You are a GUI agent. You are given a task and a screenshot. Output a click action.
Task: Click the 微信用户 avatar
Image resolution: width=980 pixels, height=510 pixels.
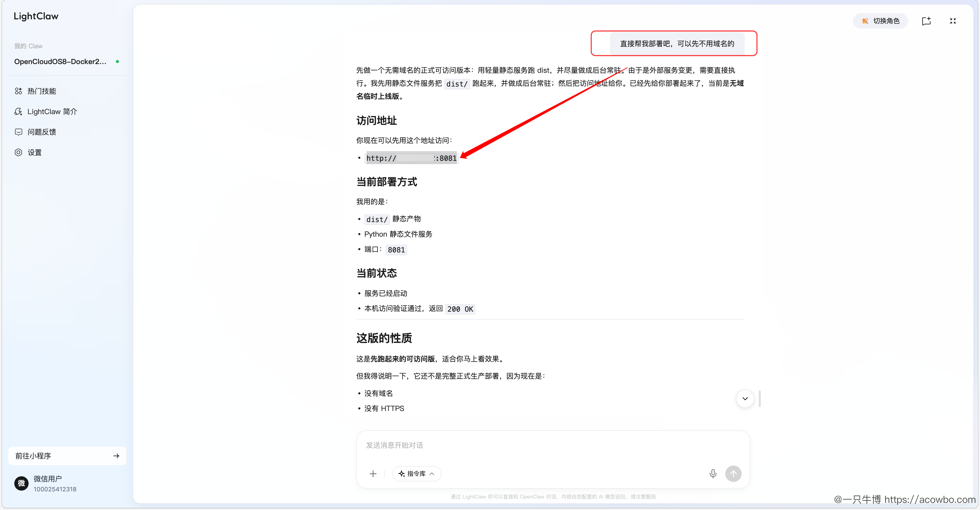21,483
